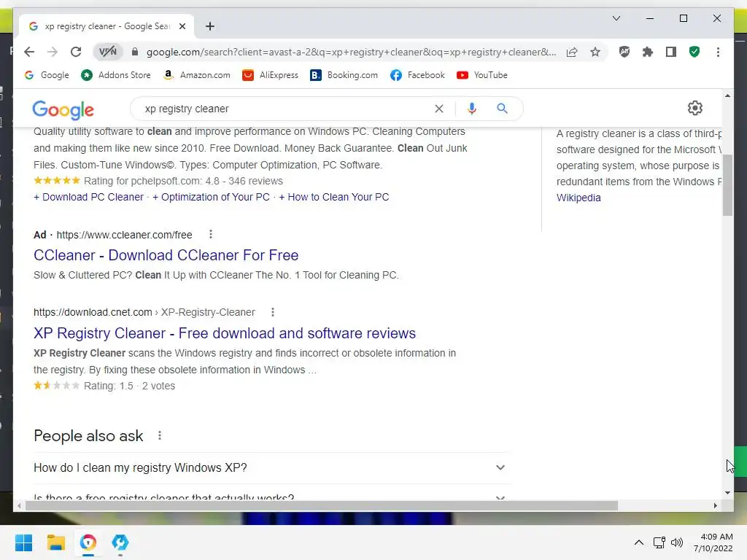Start voice search with the microphone icon
This screenshot has width=747, height=560.
coord(472,109)
